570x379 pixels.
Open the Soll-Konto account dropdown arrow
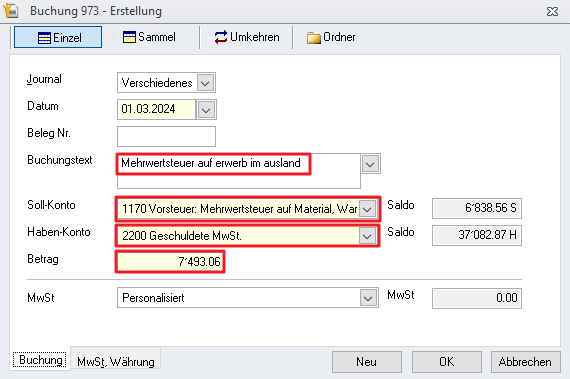[368, 209]
